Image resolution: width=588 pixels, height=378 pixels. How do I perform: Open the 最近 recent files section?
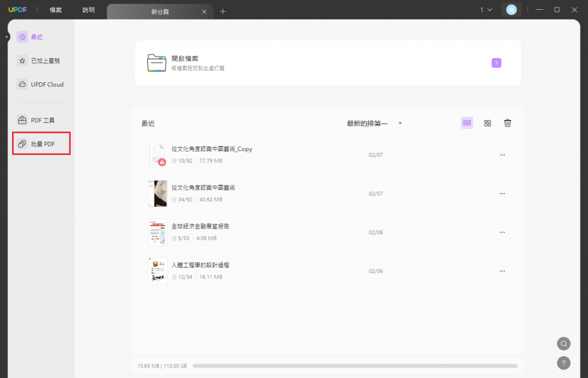(x=30, y=37)
